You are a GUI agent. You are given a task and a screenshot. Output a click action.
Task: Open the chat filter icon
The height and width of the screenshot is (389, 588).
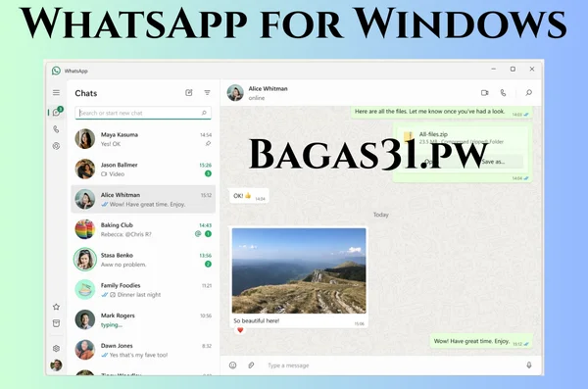pyautogui.click(x=207, y=93)
